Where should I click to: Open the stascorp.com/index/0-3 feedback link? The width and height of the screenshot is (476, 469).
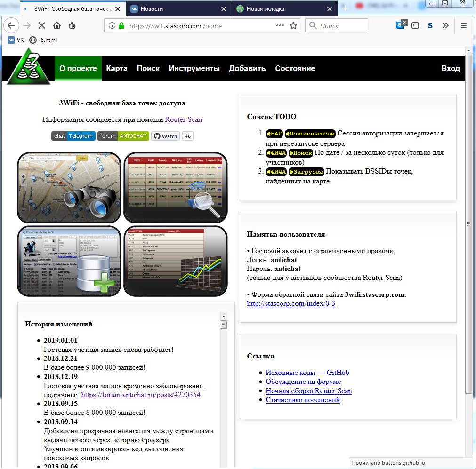[291, 303]
